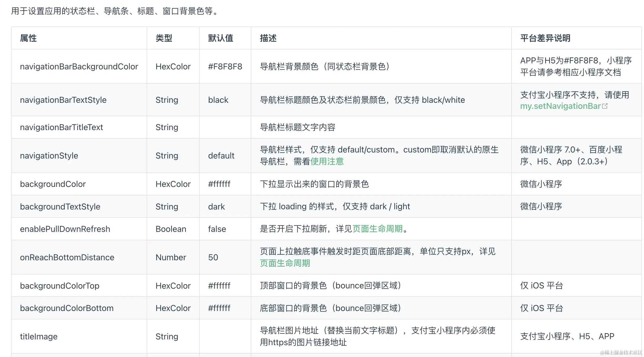Click external link icon beside my.setNavigationBar
This screenshot has width=644, height=357.
tap(605, 106)
